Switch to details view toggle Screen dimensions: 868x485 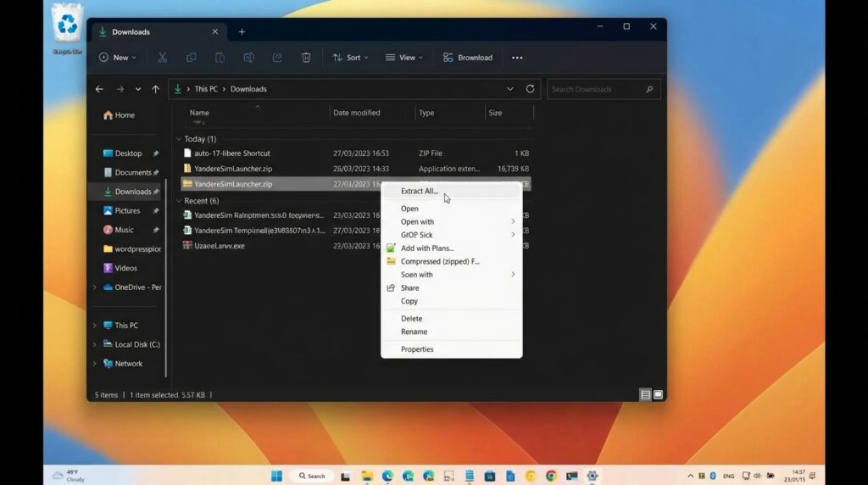point(646,395)
